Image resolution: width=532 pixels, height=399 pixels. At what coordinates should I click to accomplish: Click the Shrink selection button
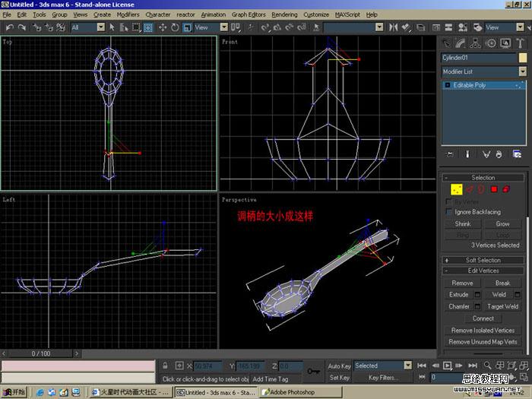tap(463, 224)
